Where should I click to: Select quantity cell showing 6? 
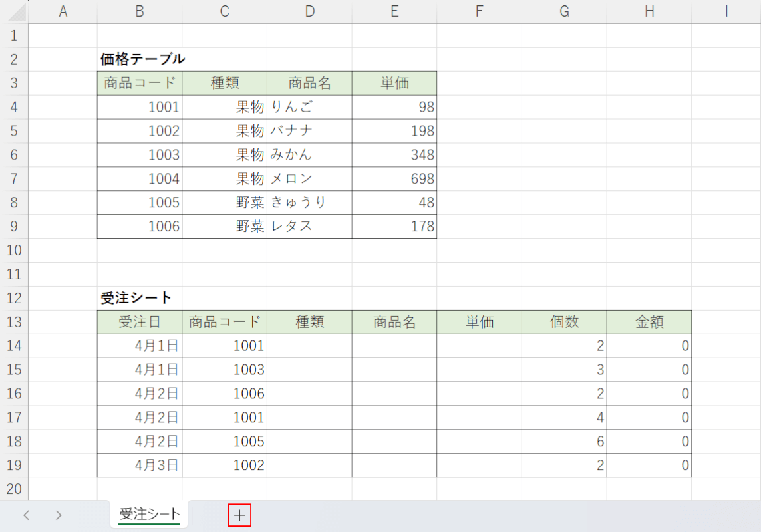coord(564,442)
